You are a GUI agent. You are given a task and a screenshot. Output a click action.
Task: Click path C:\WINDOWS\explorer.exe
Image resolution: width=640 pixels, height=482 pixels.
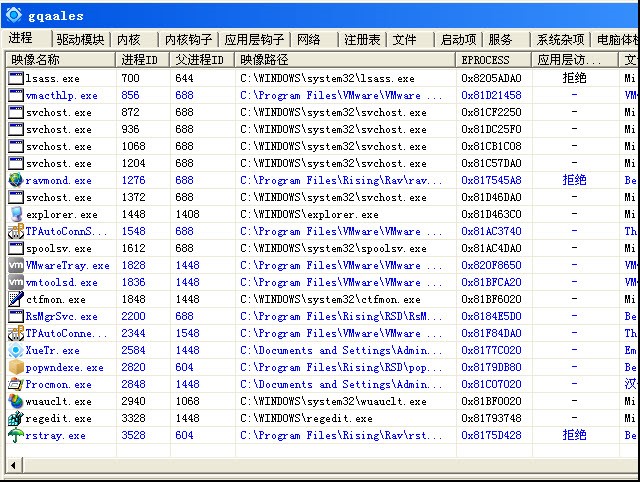pyautogui.click(x=309, y=214)
